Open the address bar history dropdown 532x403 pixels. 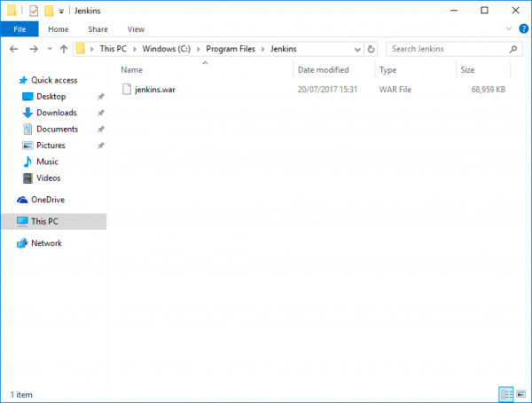[x=357, y=50]
